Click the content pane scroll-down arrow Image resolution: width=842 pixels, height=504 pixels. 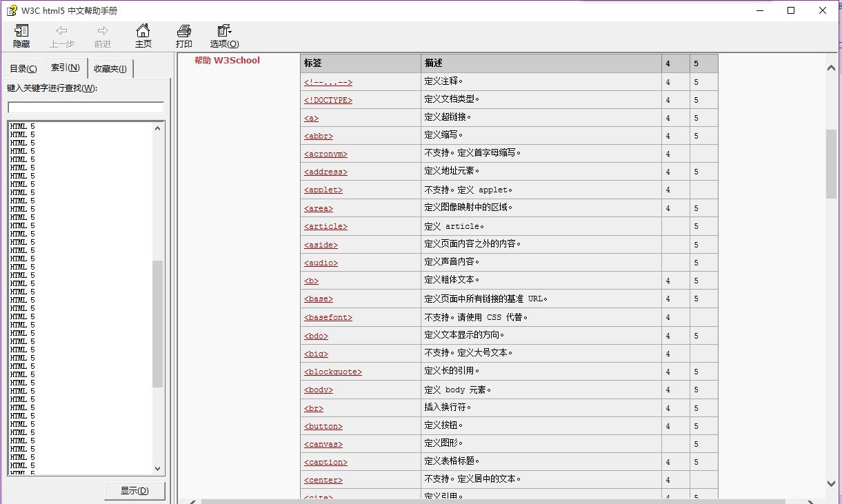(832, 484)
